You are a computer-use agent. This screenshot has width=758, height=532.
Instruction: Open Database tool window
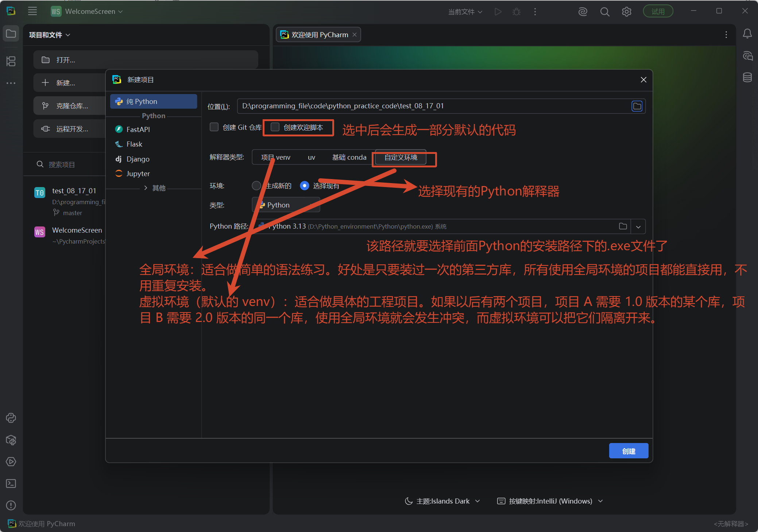tap(747, 77)
